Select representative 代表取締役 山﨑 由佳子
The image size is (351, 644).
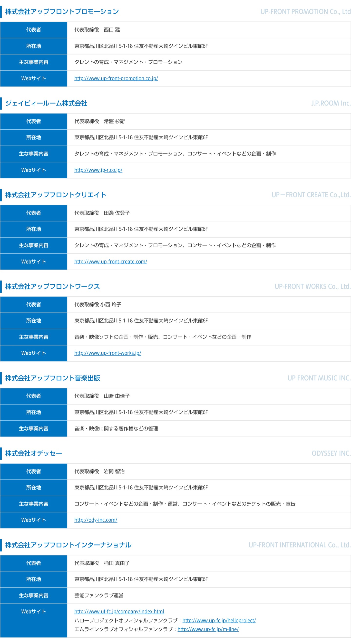click(102, 396)
